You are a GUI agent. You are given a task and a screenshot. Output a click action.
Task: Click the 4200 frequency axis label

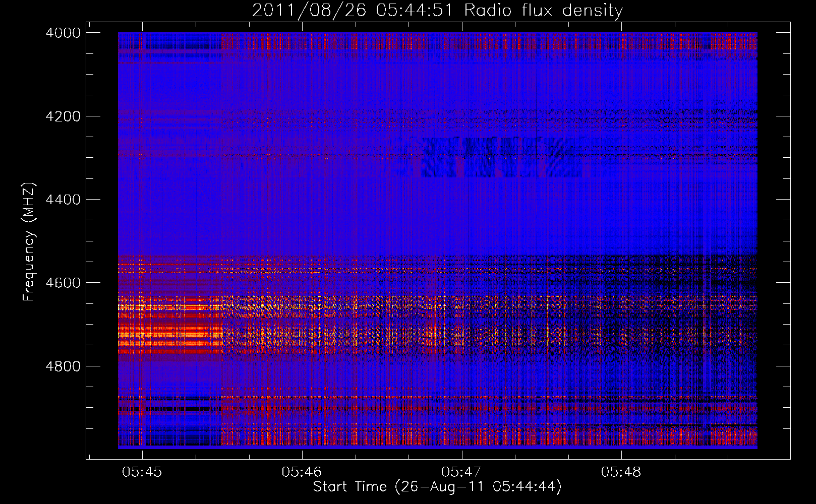click(63, 116)
